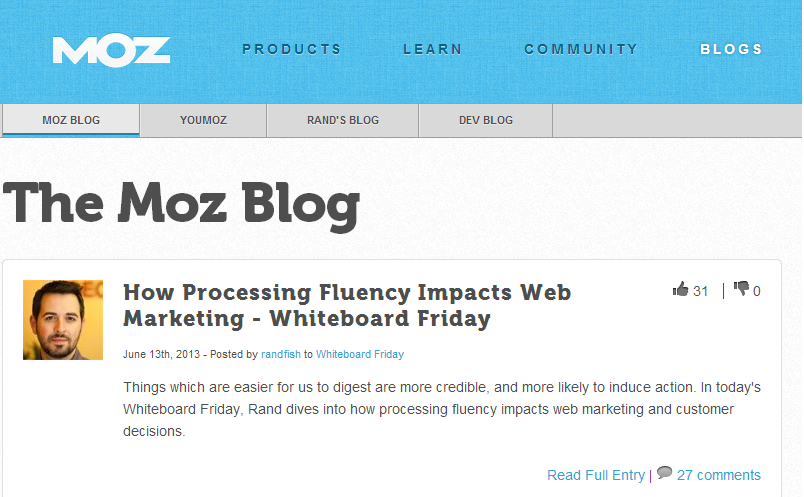Click The Moz Blog heading

[x=181, y=204]
